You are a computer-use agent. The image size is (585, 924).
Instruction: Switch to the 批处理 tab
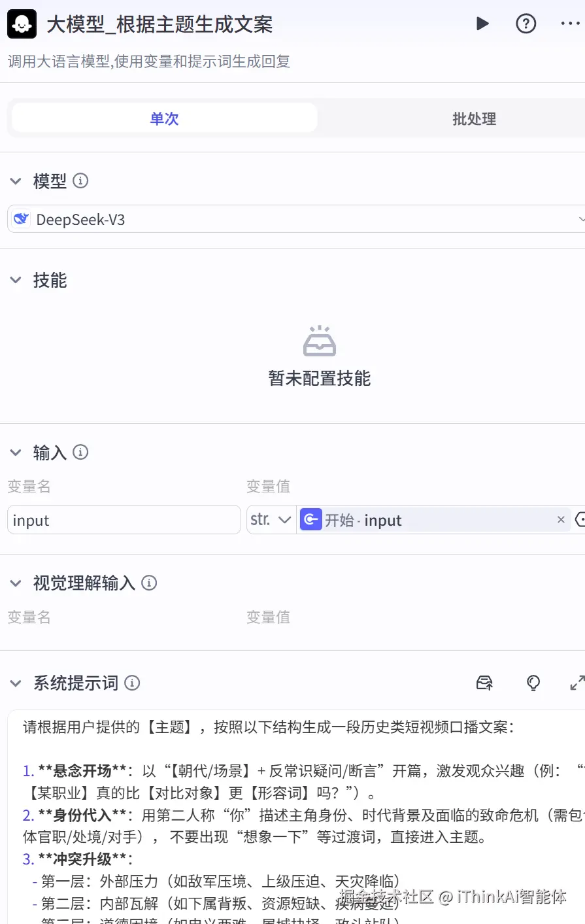pos(473,120)
